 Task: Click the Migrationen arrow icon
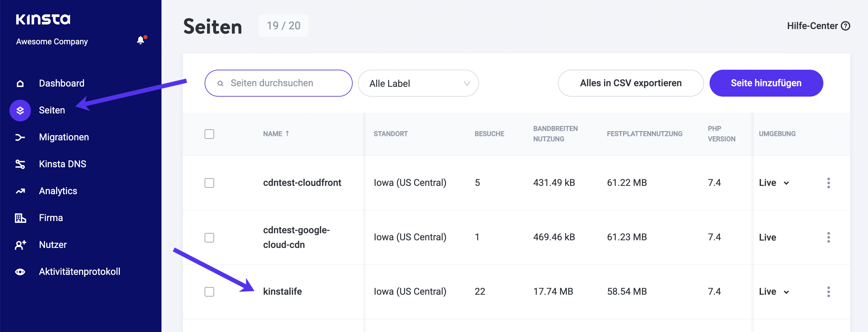[20, 137]
